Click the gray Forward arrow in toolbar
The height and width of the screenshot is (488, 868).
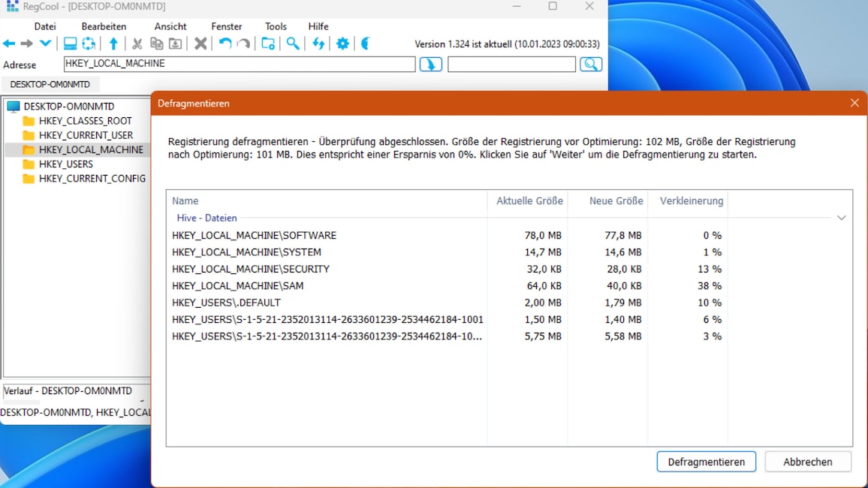[26, 43]
